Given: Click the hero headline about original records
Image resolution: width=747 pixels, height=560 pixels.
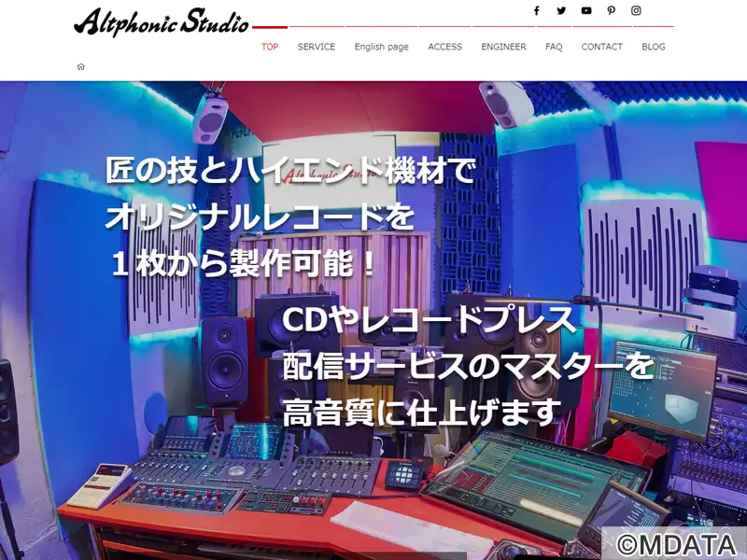Looking at the screenshot, I should click(289, 217).
